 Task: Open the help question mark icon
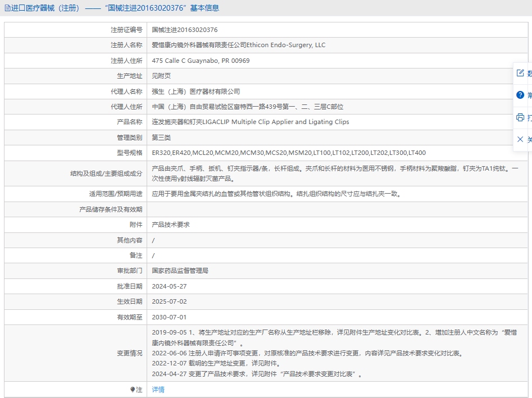point(520,95)
